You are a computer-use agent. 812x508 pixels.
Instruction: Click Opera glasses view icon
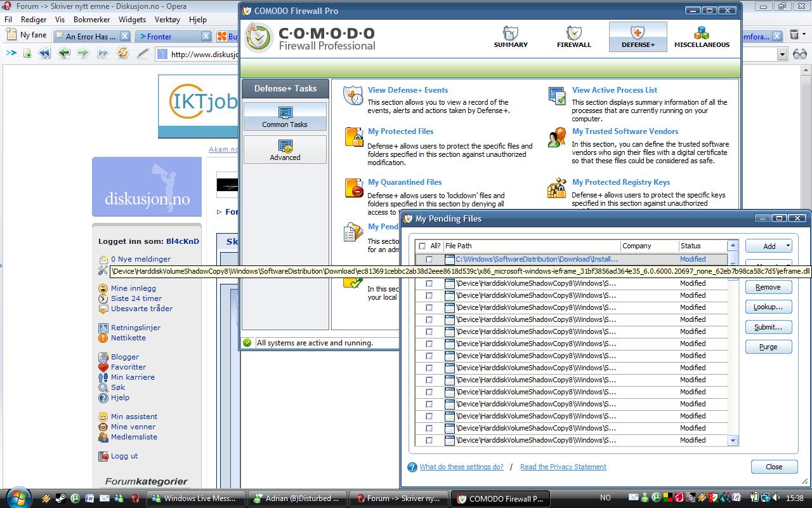coord(800,54)
